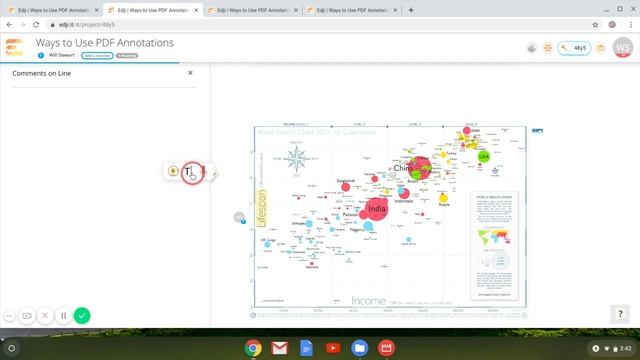Click the address bar URL field
640x360 pixels.
point(318,24)
